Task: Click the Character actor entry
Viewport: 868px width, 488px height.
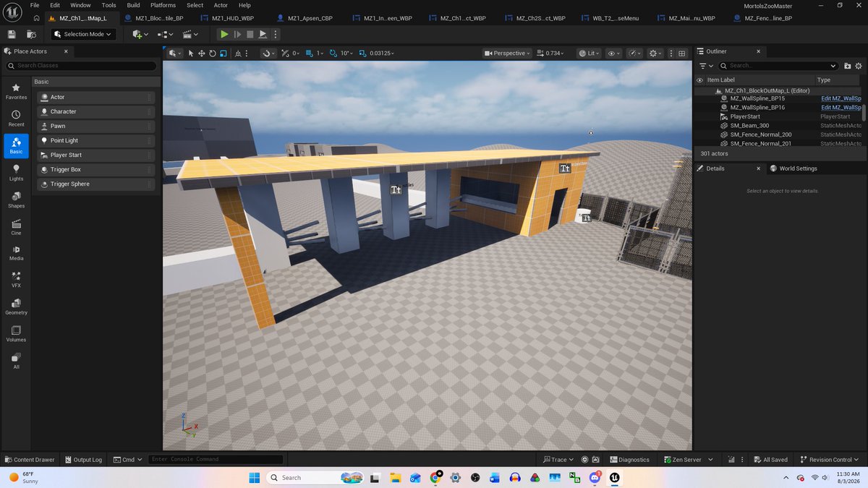Action: click(96, 111)
